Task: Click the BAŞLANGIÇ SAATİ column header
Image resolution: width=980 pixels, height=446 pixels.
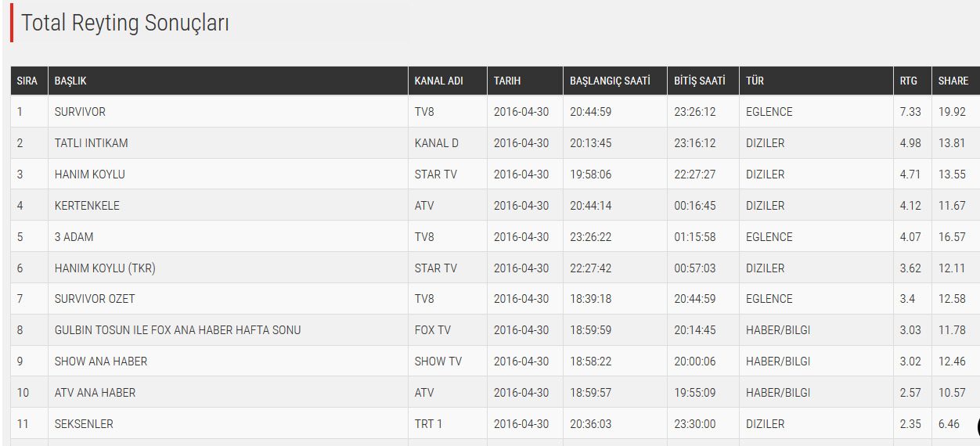Action: click(610, 81)
